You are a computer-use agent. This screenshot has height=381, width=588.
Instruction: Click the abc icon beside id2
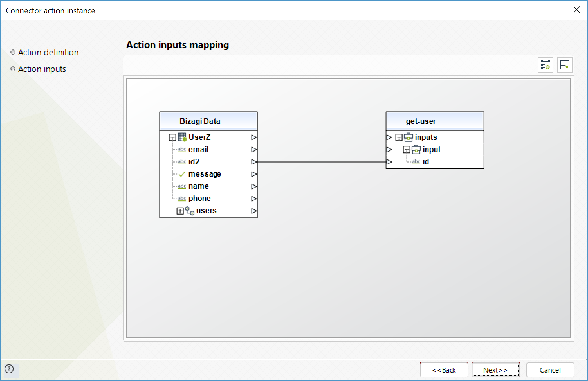tap(182, 162)
